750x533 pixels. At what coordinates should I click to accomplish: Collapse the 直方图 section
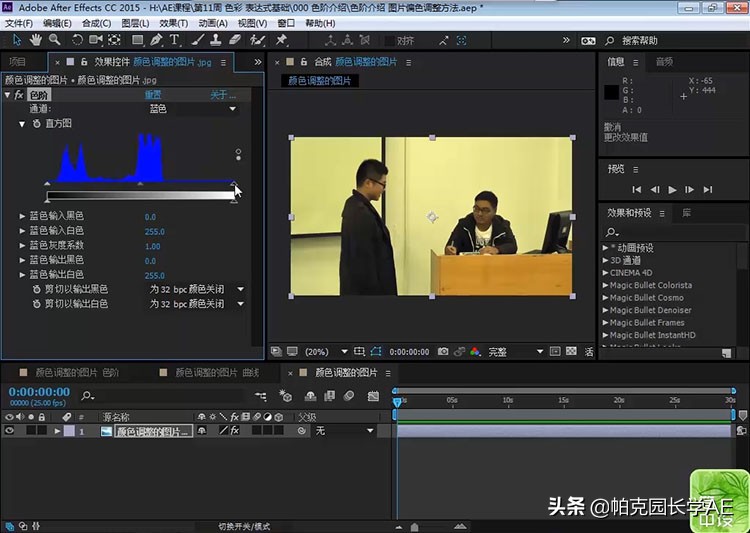click(x=22, y=124)
